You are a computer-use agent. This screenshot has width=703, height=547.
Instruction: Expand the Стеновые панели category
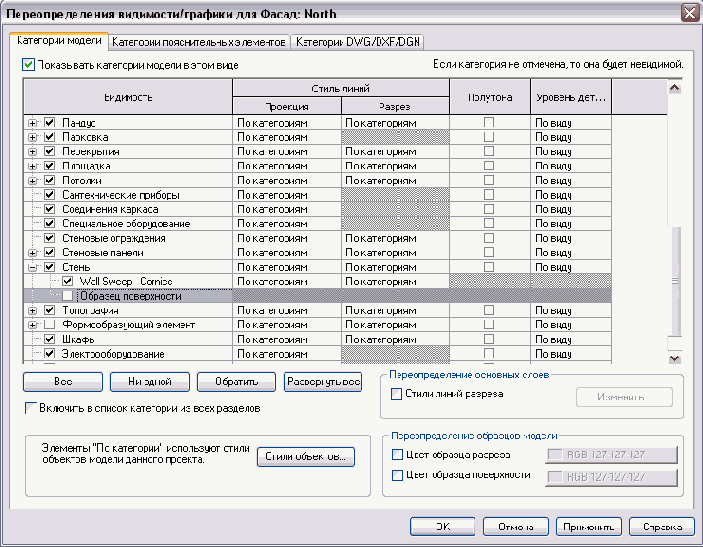(32, 253)
